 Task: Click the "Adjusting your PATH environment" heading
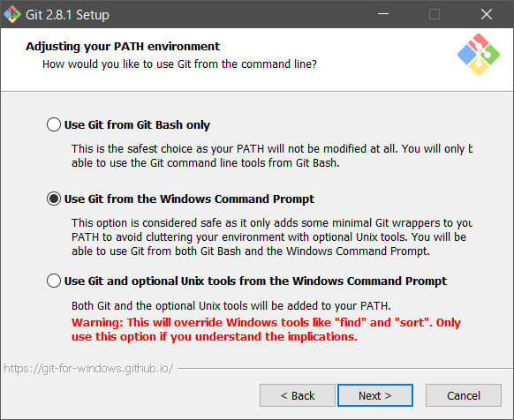[123, 47]
